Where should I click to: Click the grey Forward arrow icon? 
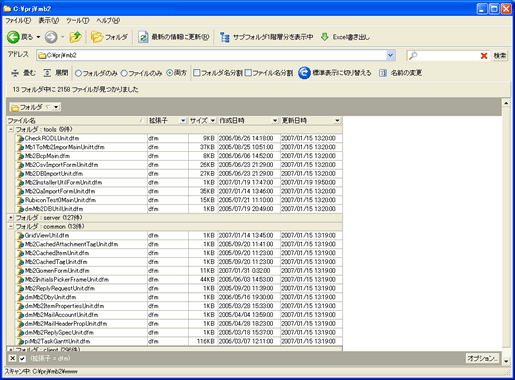(x=51, y=37)
